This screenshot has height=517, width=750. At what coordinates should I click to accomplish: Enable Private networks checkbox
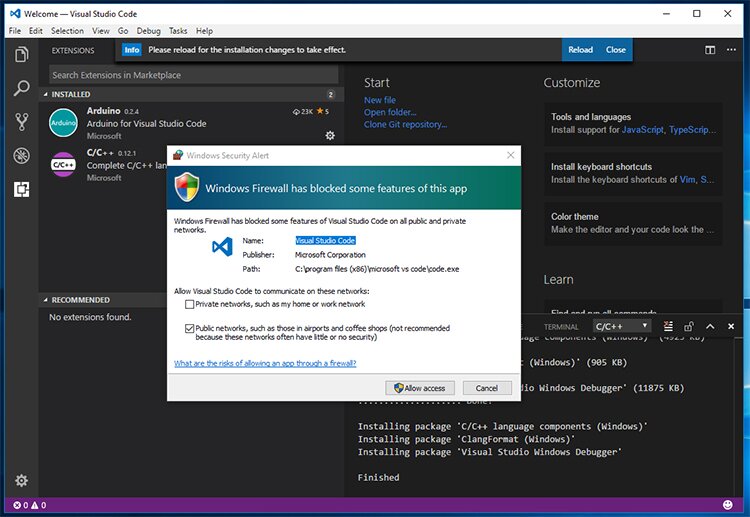pyautogui.click(x=189, y=304)
